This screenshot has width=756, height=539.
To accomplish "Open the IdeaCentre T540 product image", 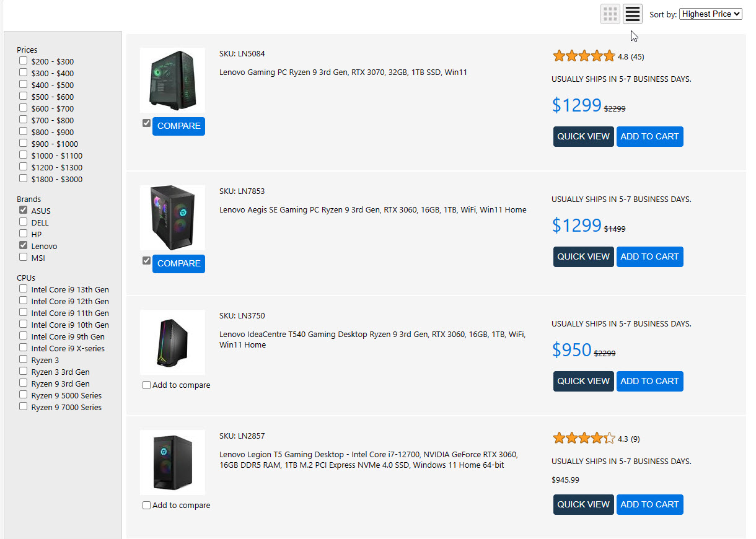I will tap(172, 342).
